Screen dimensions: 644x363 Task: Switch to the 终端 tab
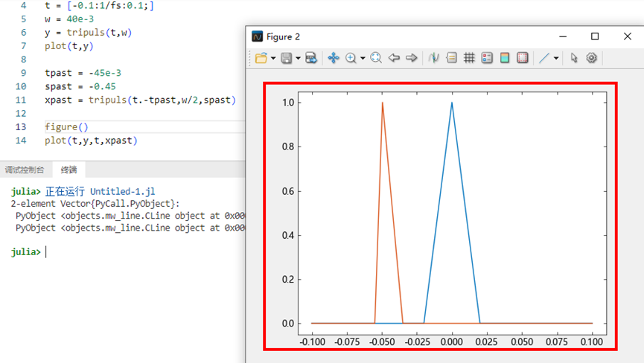(x=68, y=170)
